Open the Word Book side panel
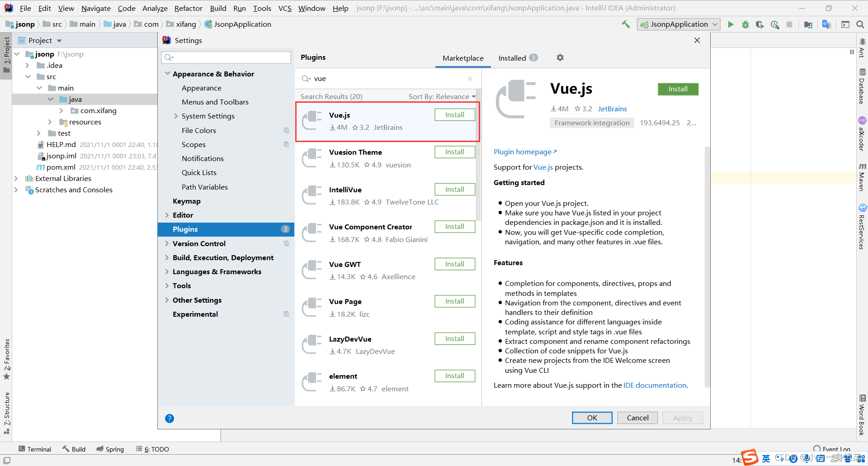Image resolution: width=868 pixels, height=466 pixels. point(862,415)
